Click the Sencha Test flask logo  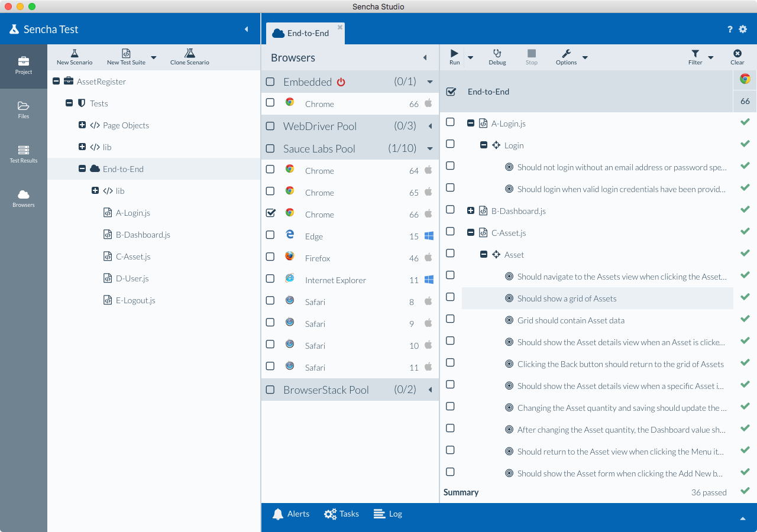[14, 29]
